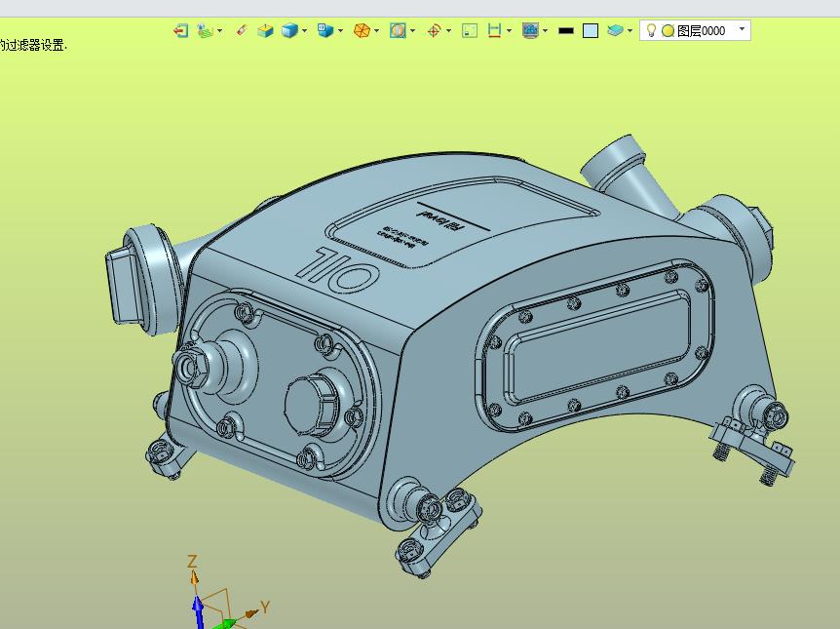The height and width of the screenshot is (629, 840).
Task: Click the teal stacked layers icon
Action: tap(615, 30)
